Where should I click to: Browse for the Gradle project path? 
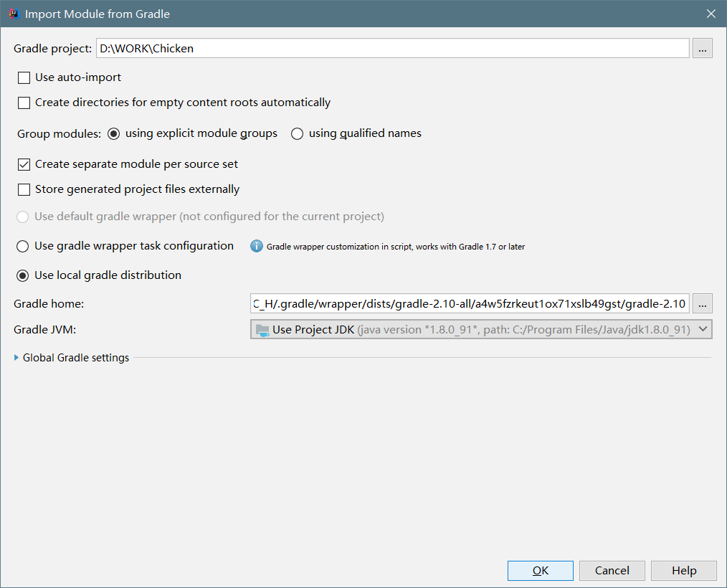pyautogui.click(x=702, y=48)
